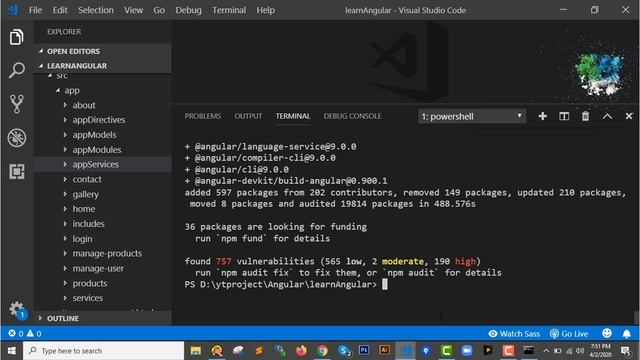Open the Explorer view in activity bar

point(16,37)
